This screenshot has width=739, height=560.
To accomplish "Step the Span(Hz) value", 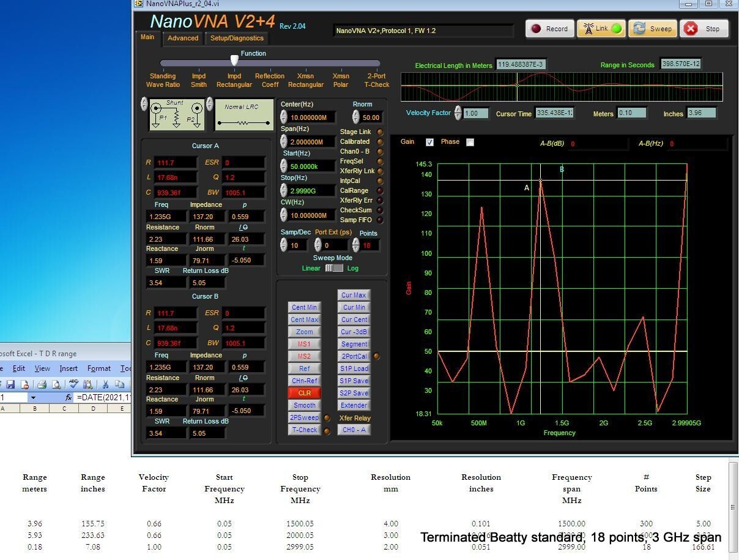I will (x=283, y=141).
